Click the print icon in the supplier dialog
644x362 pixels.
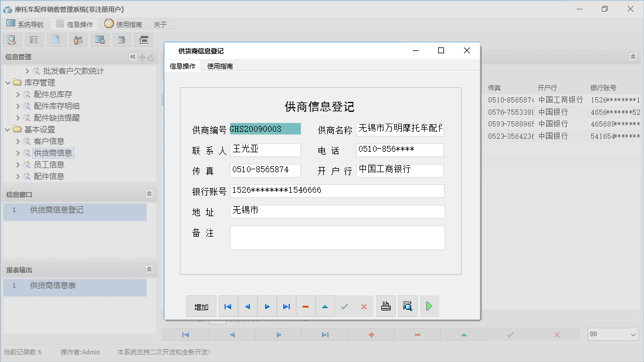tap(386, 306)
